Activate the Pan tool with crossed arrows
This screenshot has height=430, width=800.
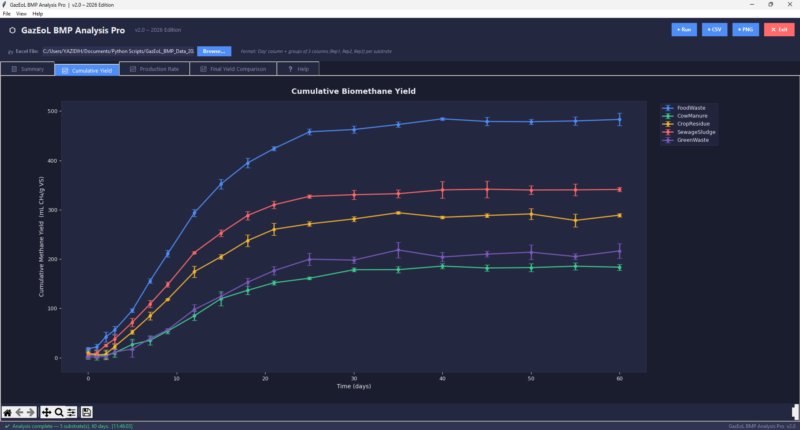tap(47, 412)
